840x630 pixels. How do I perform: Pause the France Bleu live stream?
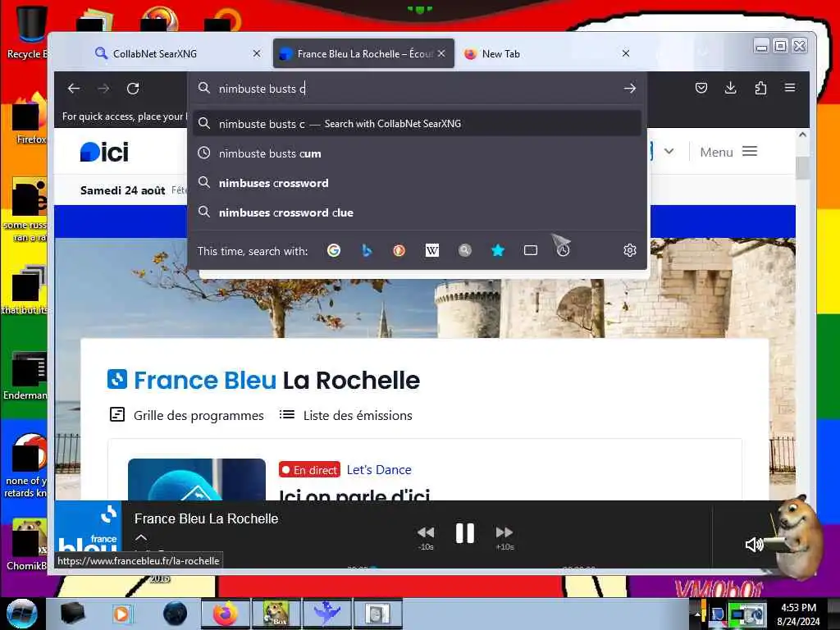tap(464, 533)
